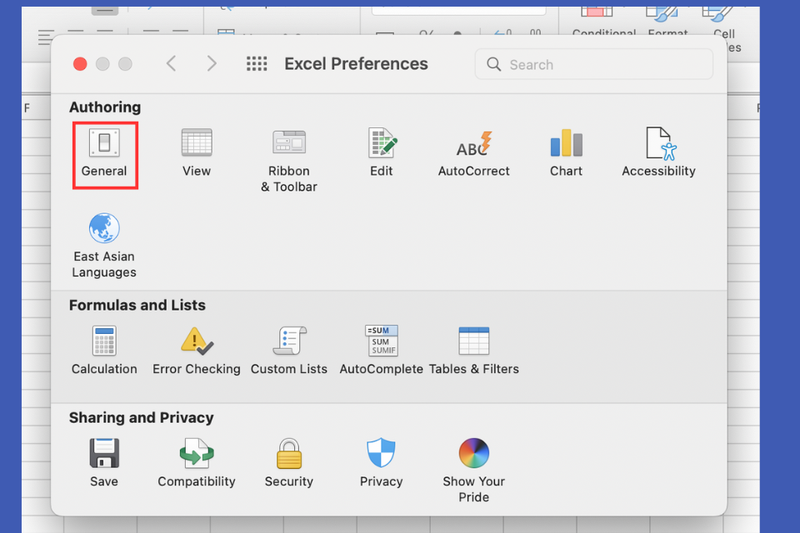Open Security preferences
800x533 pixels.
tap(289, 463)
